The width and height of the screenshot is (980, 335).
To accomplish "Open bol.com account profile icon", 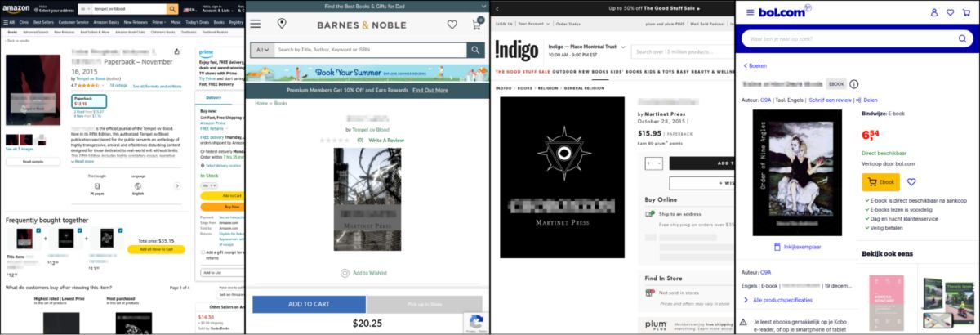I will [x=934, y=12].
